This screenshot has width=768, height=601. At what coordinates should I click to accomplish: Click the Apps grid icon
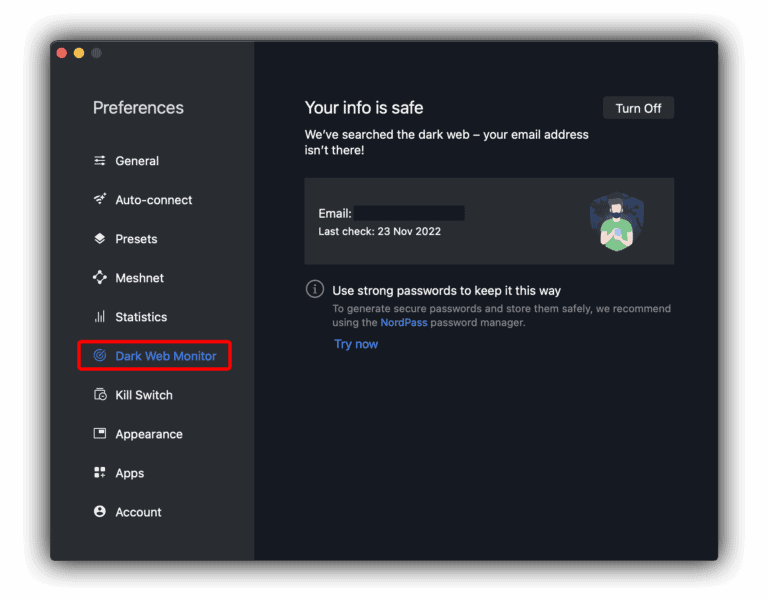coord(100,473)
